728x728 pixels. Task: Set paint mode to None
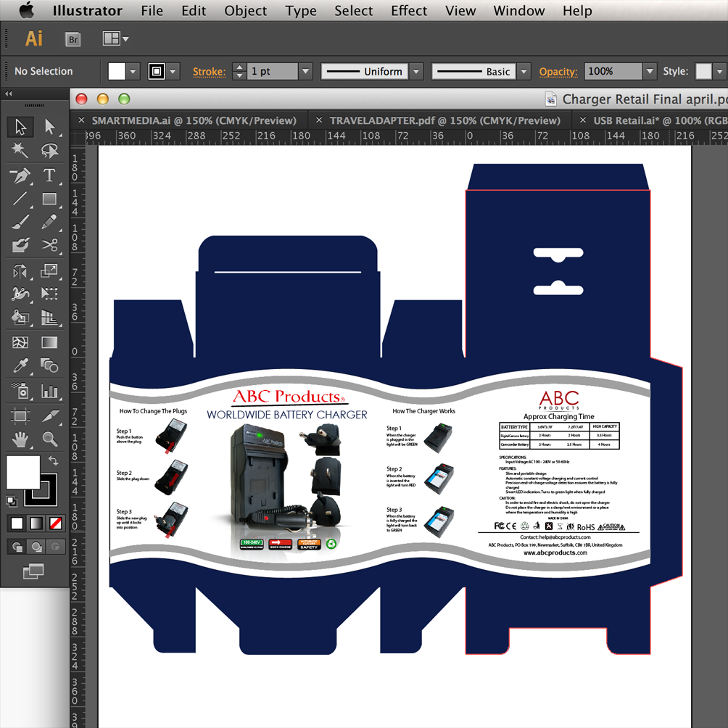tap(56, 524)
